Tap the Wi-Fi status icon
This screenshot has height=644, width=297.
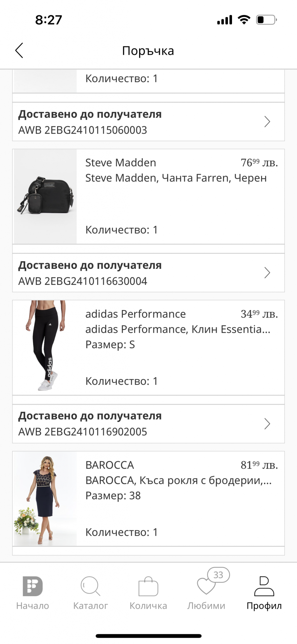[x=244, y=19]
